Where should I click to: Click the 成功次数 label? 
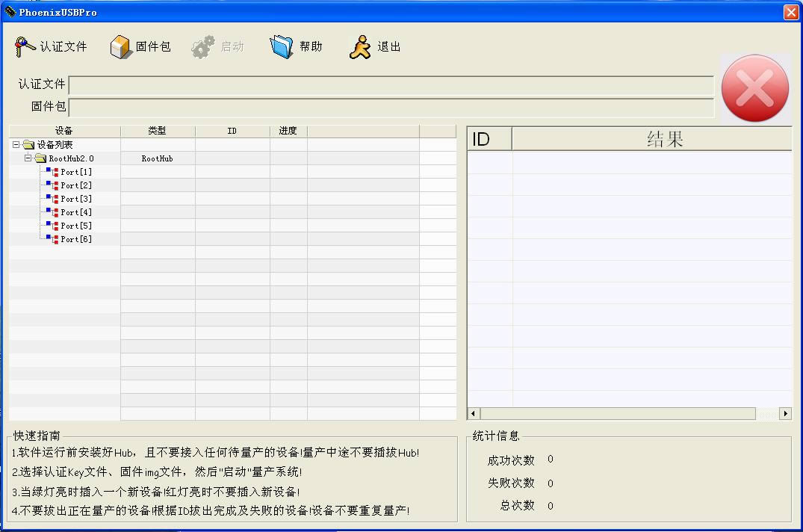pyautogui.click(x=511, y=460)
